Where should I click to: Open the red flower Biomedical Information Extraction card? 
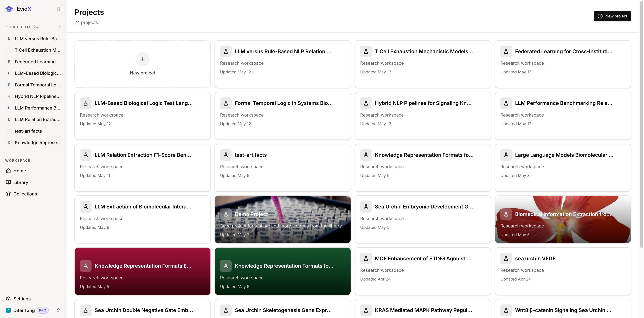563,219
